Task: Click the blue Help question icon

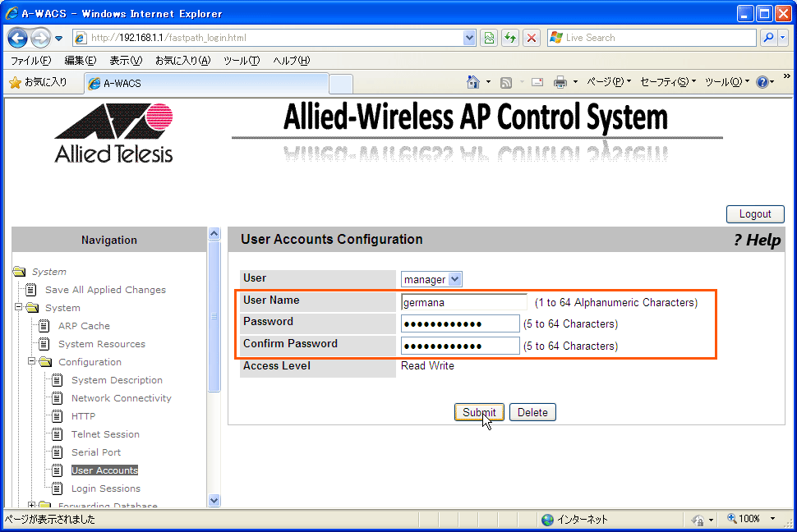Action: (762, 82)
